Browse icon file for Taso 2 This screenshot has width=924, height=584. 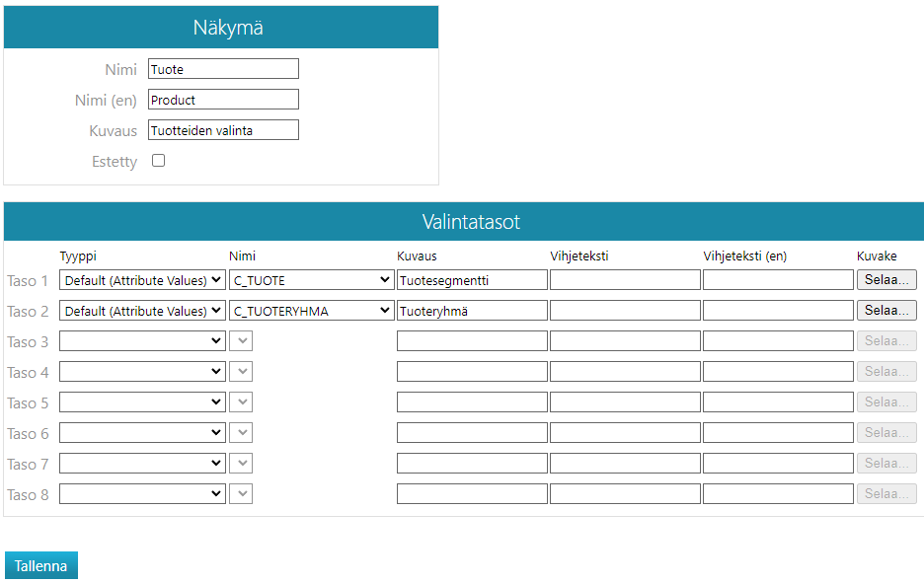(x=885, y=311)
